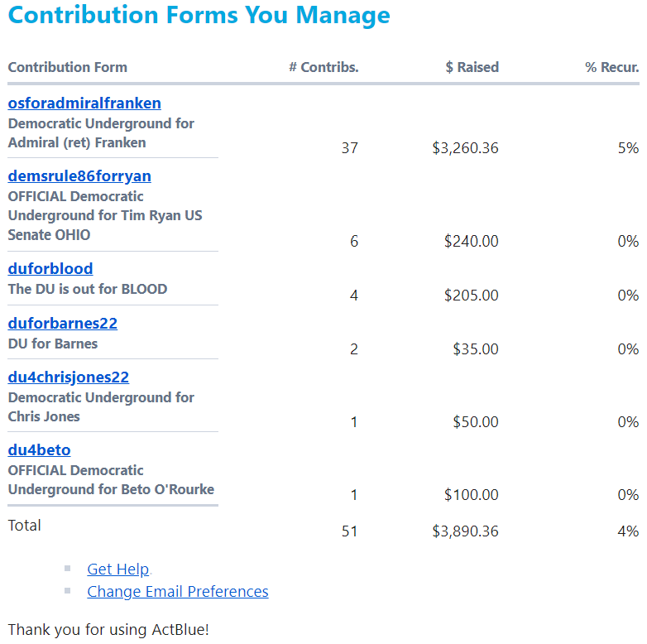Click the Get Help link
This screenshot has height=644, width=647.
point(118,570)
